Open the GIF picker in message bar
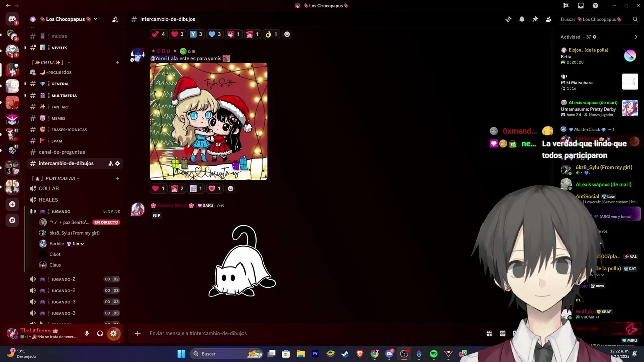Image resolution: width=644 pixels, height=362 pixels. [x=502, y=333]
